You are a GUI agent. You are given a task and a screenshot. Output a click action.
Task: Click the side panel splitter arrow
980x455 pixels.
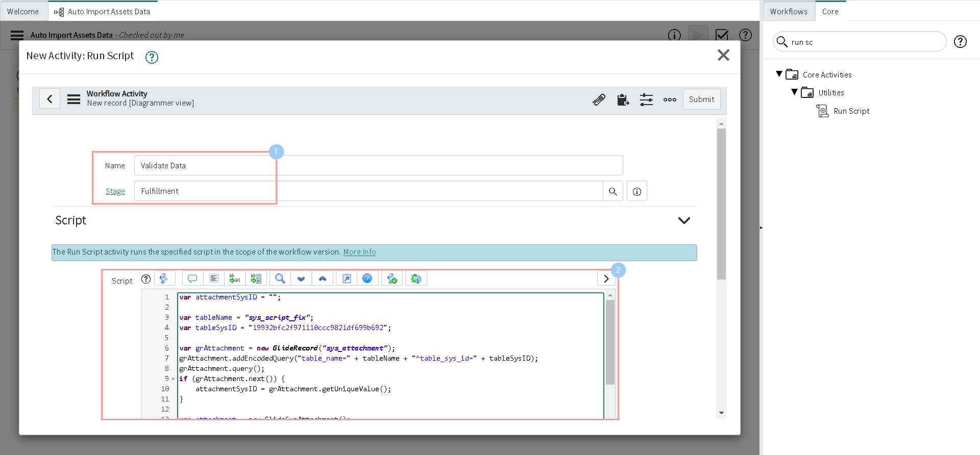(761, 227)
